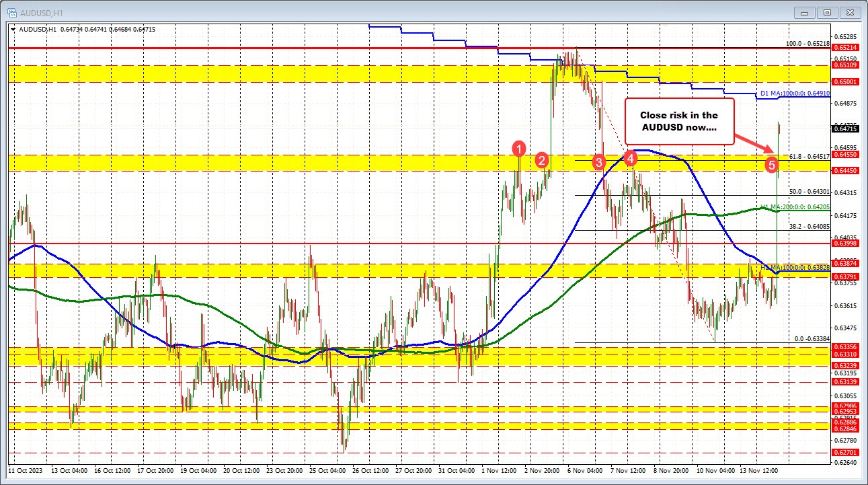Select the red circled marker 2

pos(543,161)
